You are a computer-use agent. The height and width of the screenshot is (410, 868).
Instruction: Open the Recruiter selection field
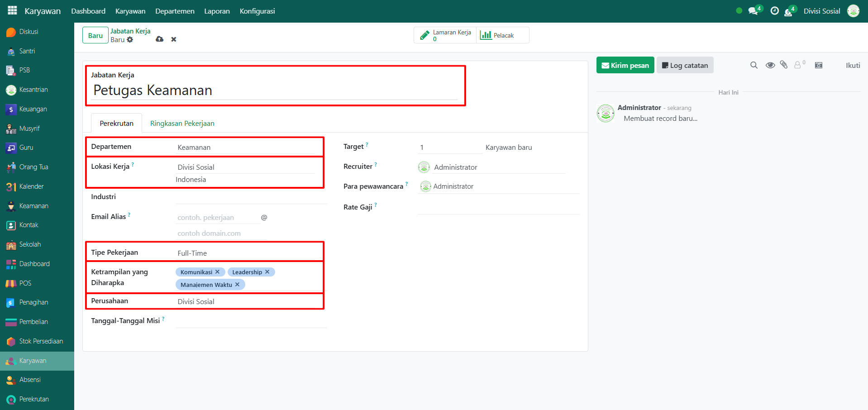coord(498,167)
